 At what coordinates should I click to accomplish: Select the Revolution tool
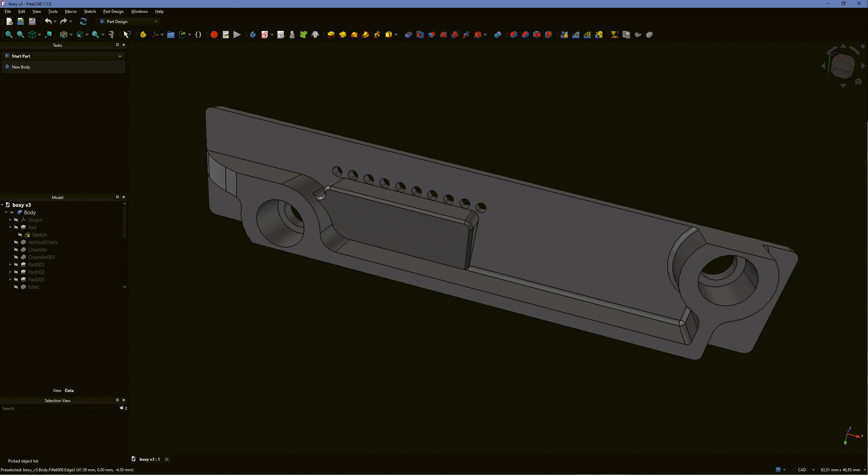click(x=343, y=35)
